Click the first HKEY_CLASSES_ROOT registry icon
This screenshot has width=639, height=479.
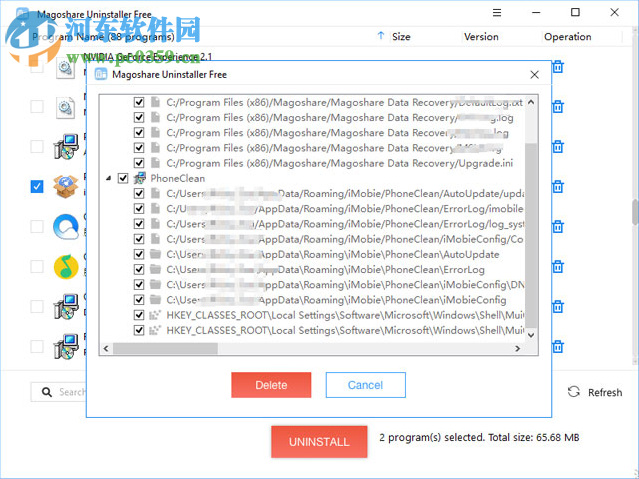pyautogui.click(x=155, y=315)
